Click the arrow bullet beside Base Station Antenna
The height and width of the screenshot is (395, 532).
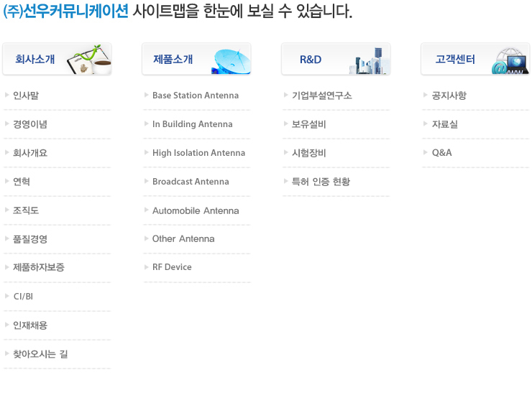[146, 95]
